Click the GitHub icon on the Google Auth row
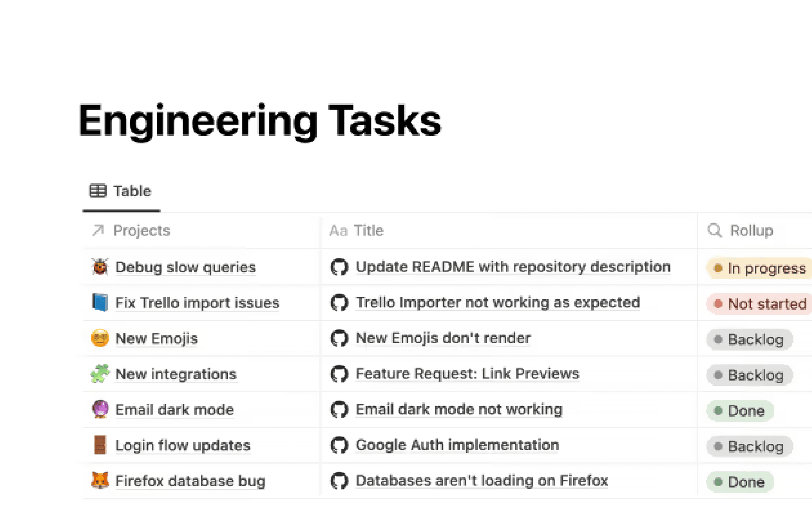This screenshot has height=521, width=812. [340, 445]
